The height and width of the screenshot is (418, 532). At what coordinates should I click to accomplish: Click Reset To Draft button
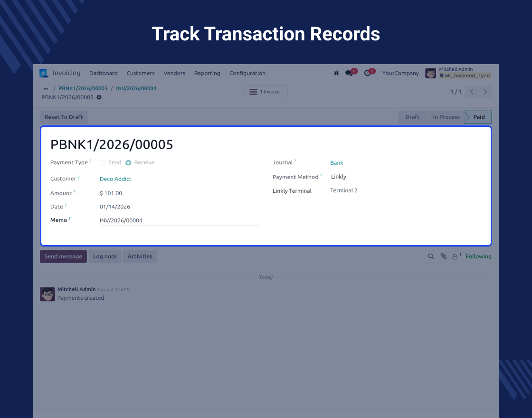(64, 117)
